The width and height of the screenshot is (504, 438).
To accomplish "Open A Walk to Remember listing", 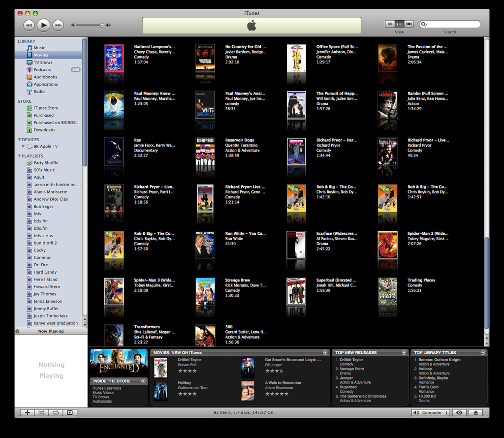I will [x=283, y=383].
